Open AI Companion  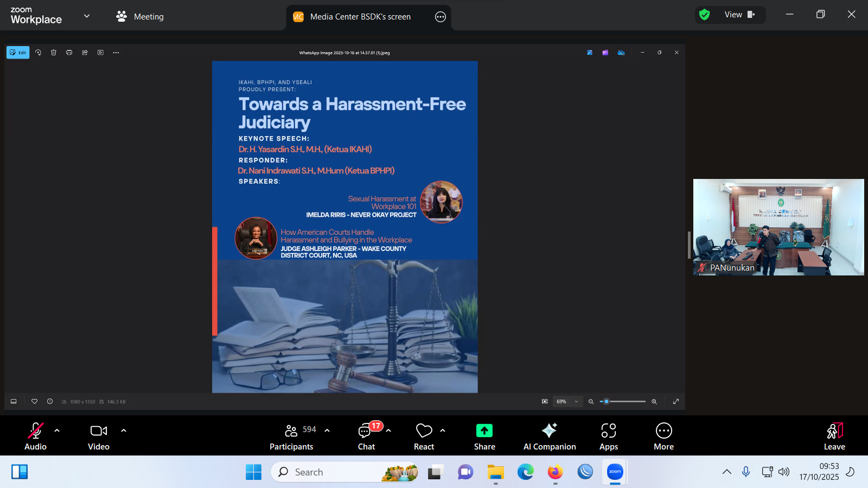point(549,436)
